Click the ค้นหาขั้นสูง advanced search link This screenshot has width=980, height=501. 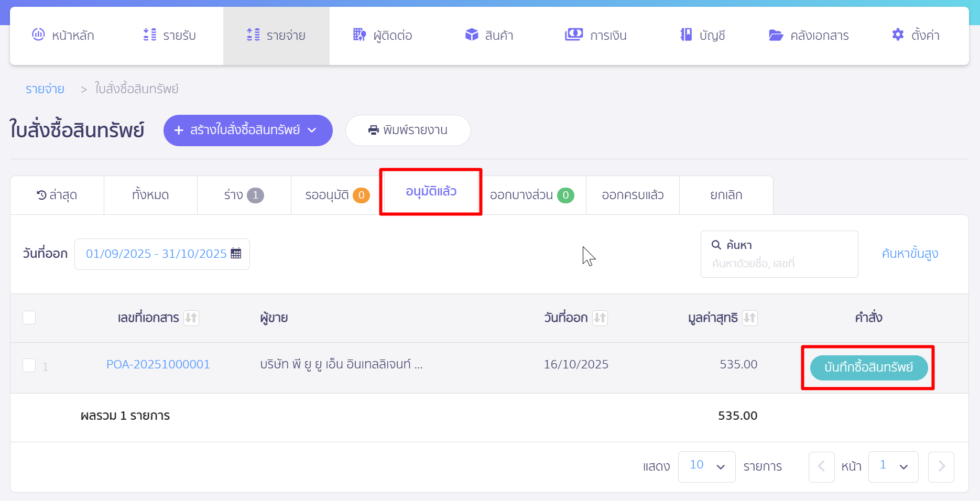(x=910, y=254)
